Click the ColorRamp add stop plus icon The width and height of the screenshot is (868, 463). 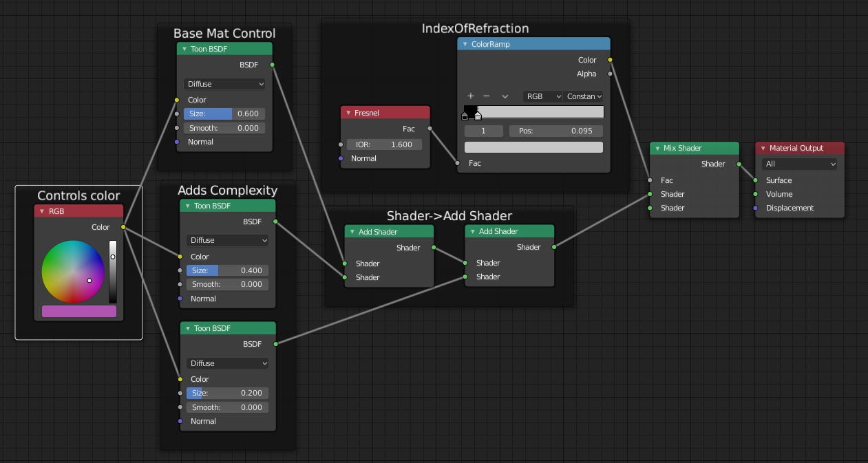(471, 96)
